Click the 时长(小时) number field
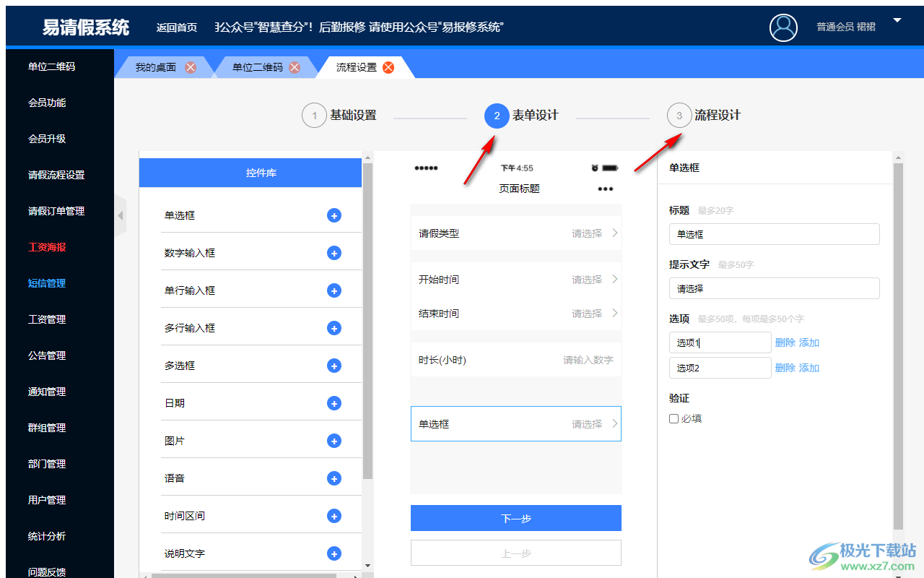The height and width of the screenshot is (578, 924). [516, 360]
